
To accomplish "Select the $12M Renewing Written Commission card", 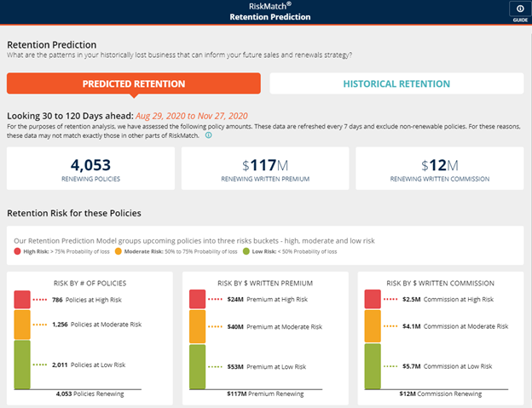I will tap(439, 168).
